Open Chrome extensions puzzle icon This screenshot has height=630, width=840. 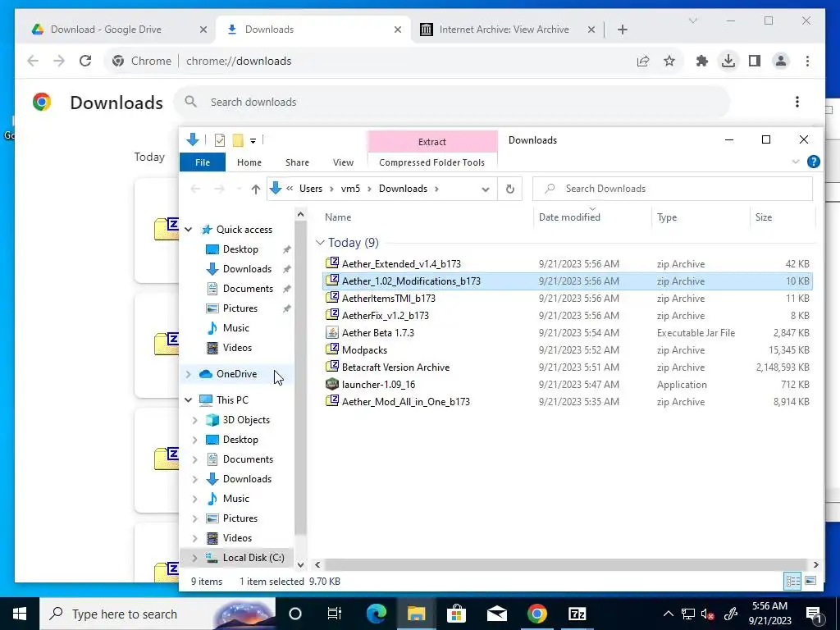[x=702, y=61]
